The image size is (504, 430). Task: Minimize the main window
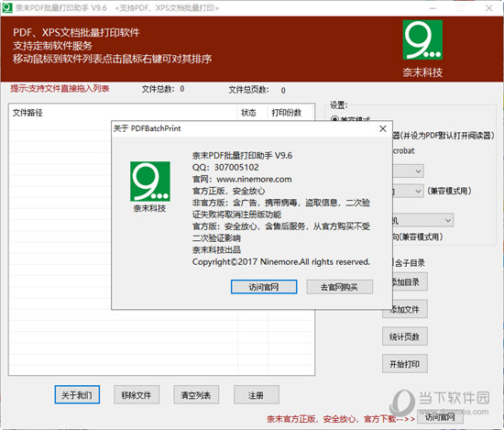(433, 8)
